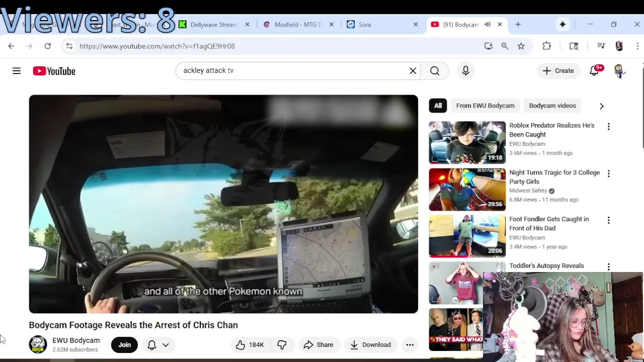Like the video with thumbs up
Image resolution: width=644 pixels, height=362 pixels.
click(250, 345)
